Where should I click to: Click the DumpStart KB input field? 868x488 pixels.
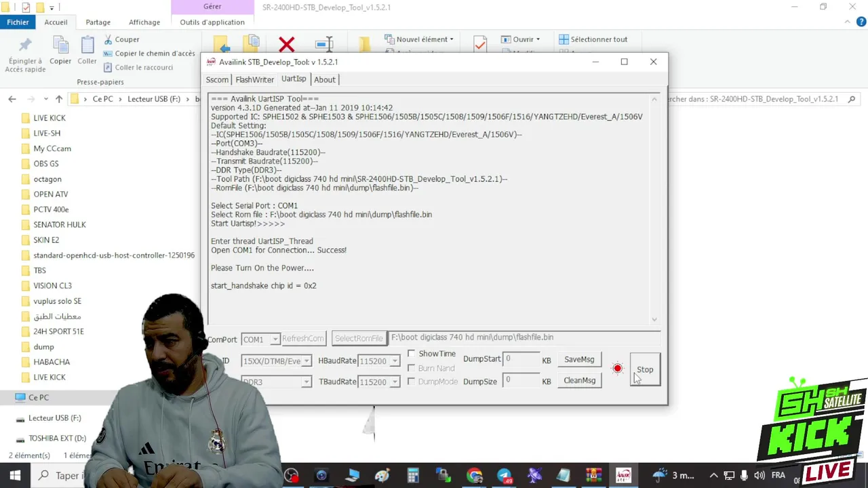pyautogui.click(x=520, y=359)
